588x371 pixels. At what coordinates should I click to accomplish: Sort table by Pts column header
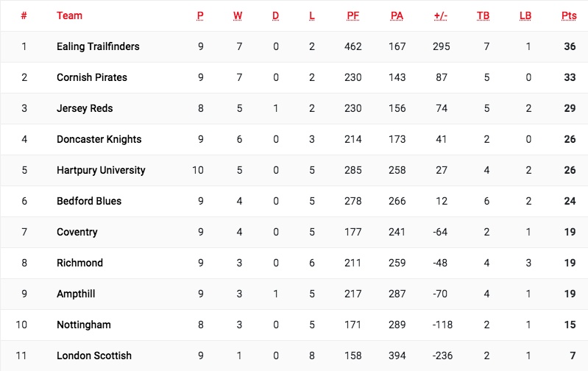click(568, 15)
